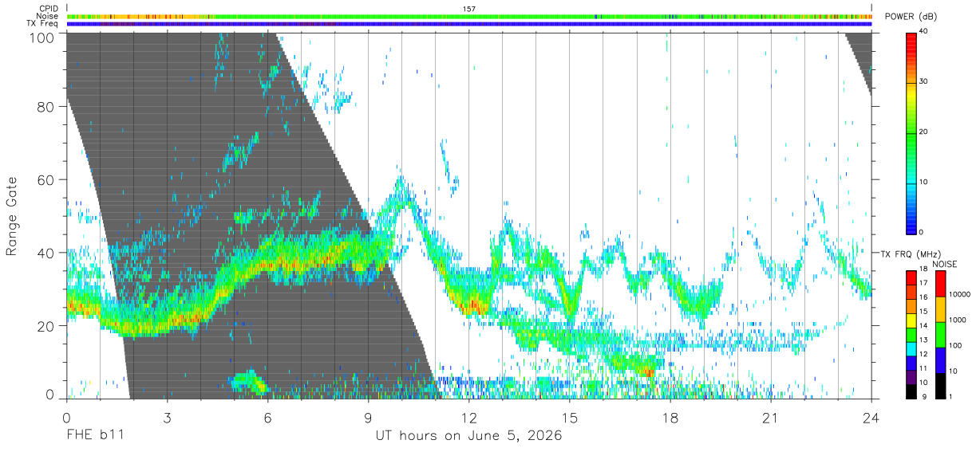Click the 1000 label in the NOISE legend
The width and height of the screenshot is (980, 452).
[959, 320]
